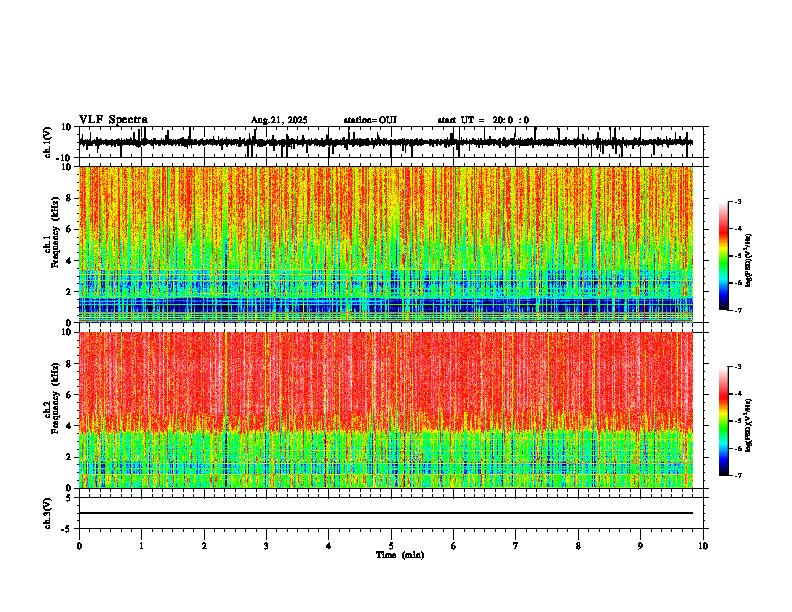Click time axis tick label "0"

[x=79, y=546]
